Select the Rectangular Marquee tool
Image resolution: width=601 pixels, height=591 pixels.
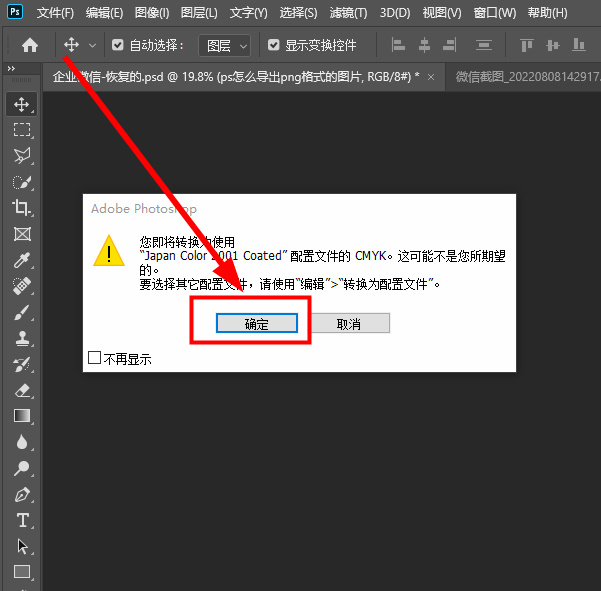coord(22,130)
